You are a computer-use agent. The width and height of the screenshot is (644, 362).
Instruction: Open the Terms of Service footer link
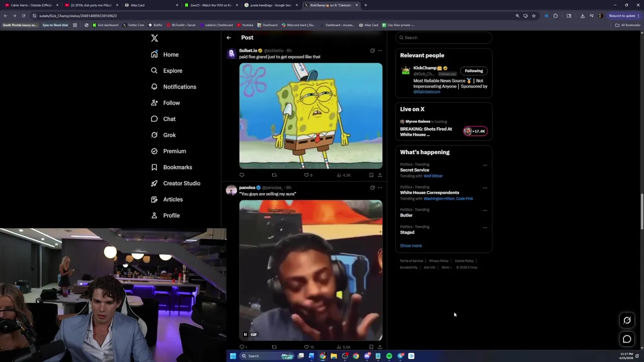click(412, 261)
